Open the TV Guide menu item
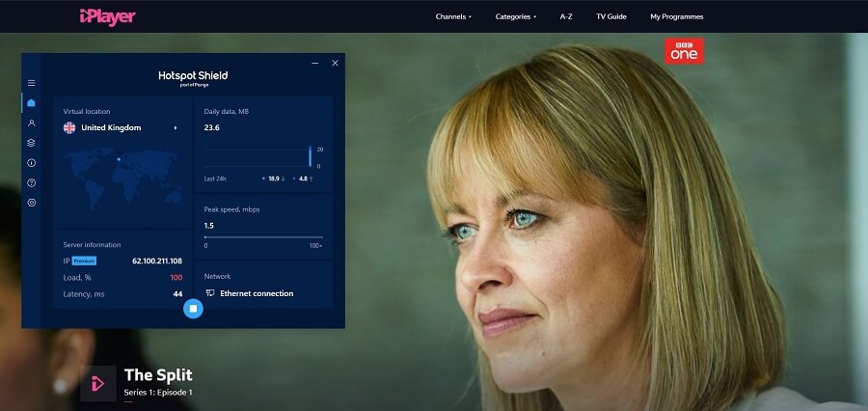The image size is (868, 411). tap(611, 16)
